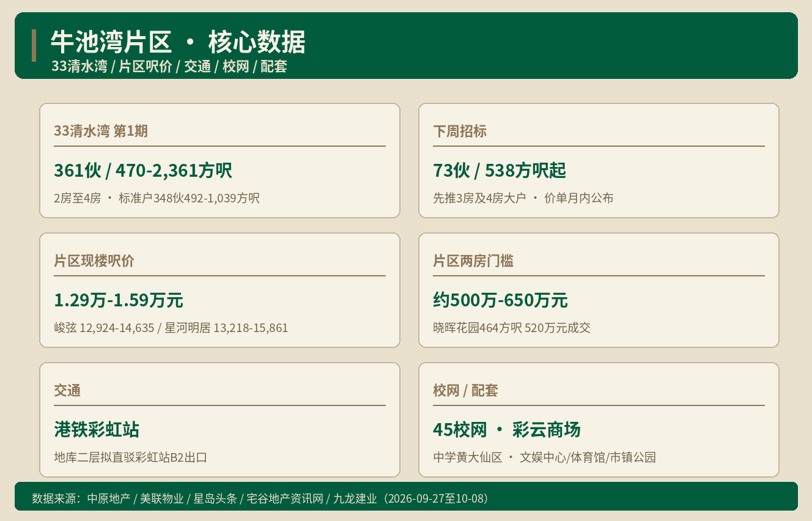
Task: Click the value 73伙 / 538方呎起
Action: (x=500, y=170)
